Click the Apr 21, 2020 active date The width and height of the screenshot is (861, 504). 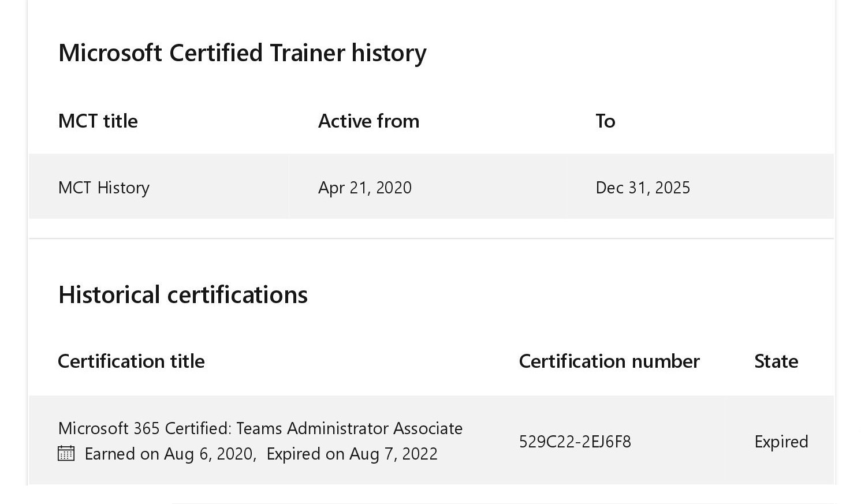click(x=364, y=188)
